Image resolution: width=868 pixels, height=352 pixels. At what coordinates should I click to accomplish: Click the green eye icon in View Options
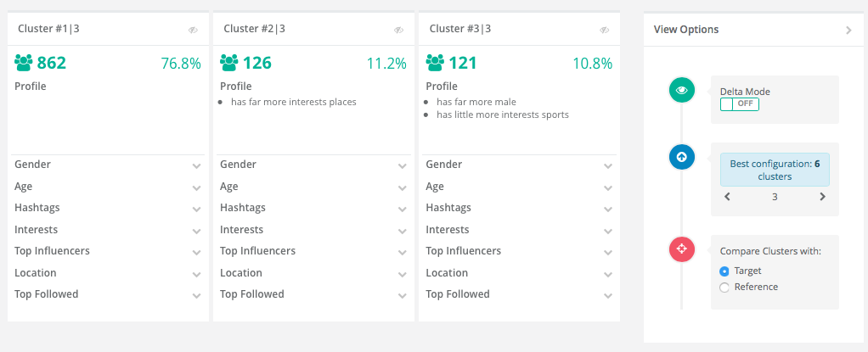(x=681, y=91)
